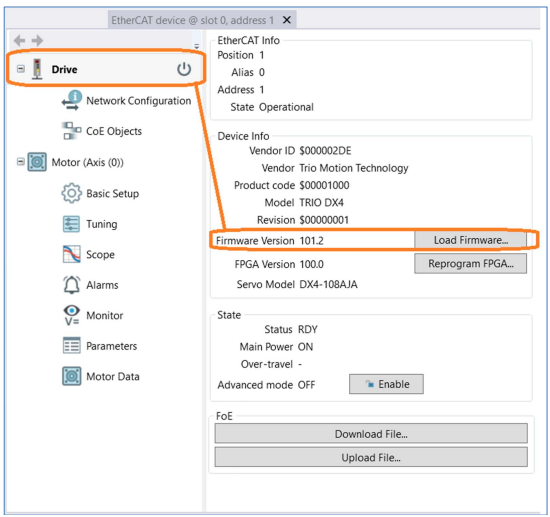550x517 pixels.
Task: Select Network Configuration tree entry
Action: [139, 101]
